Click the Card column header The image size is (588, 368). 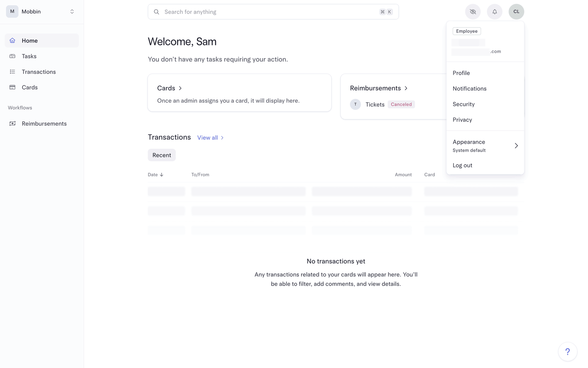pyautogui.click(x=429, y=175)
